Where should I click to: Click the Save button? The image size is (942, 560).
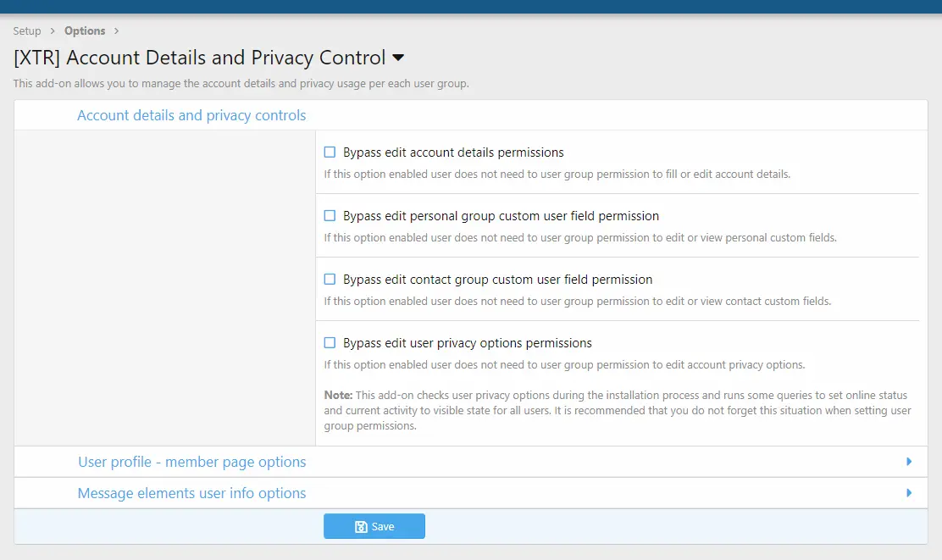374,526
